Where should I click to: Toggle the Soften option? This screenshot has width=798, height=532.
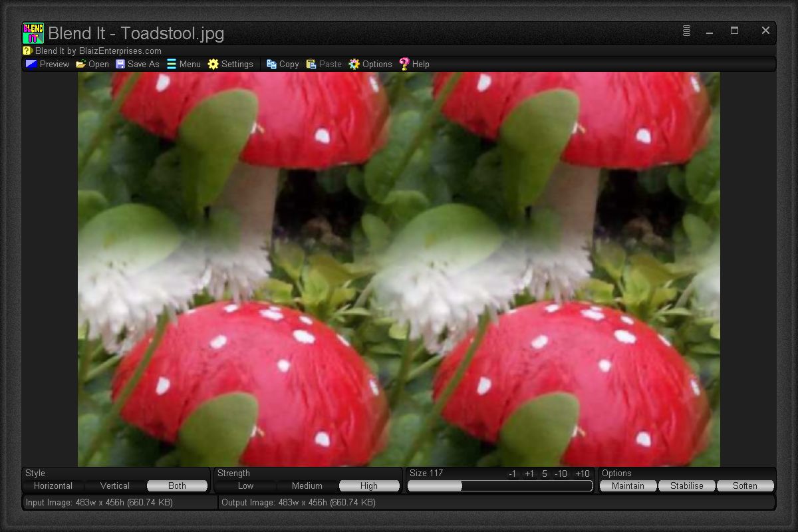coord(745,486)
